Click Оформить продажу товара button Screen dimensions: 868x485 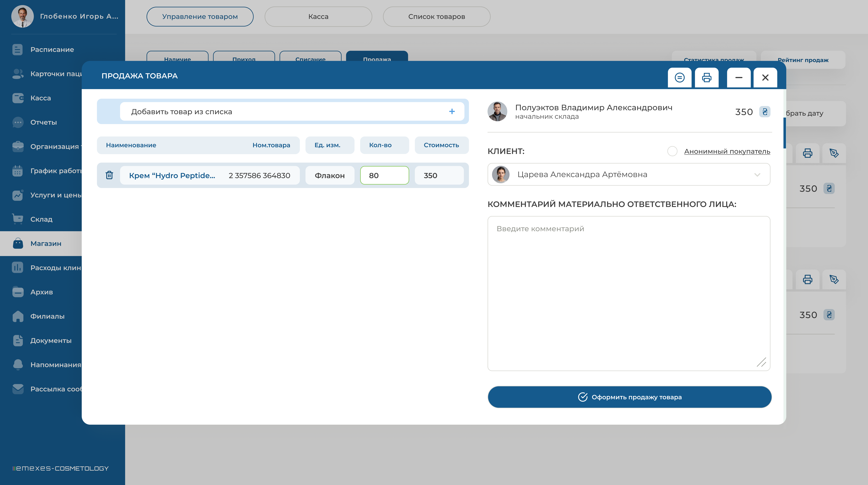(629, 397)
